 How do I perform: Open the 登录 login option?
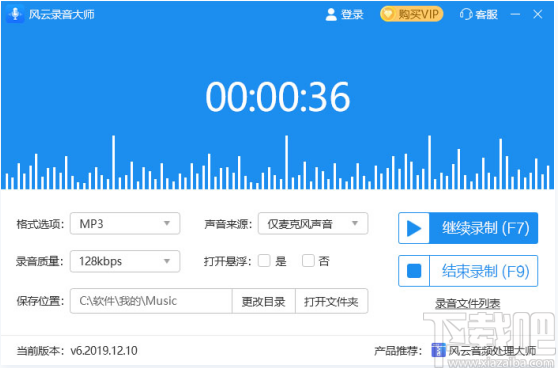point(344,15)
